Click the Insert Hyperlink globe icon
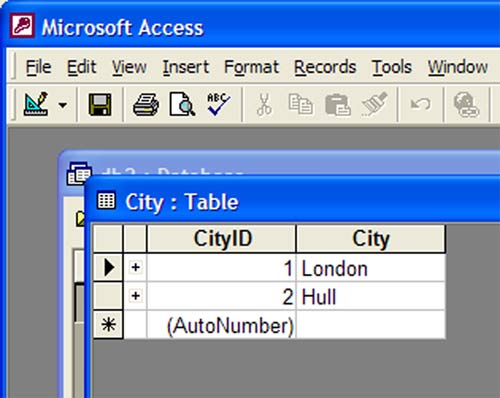This screenshot has width=500, height=398. pyautogui.click(x=466, y=105)
